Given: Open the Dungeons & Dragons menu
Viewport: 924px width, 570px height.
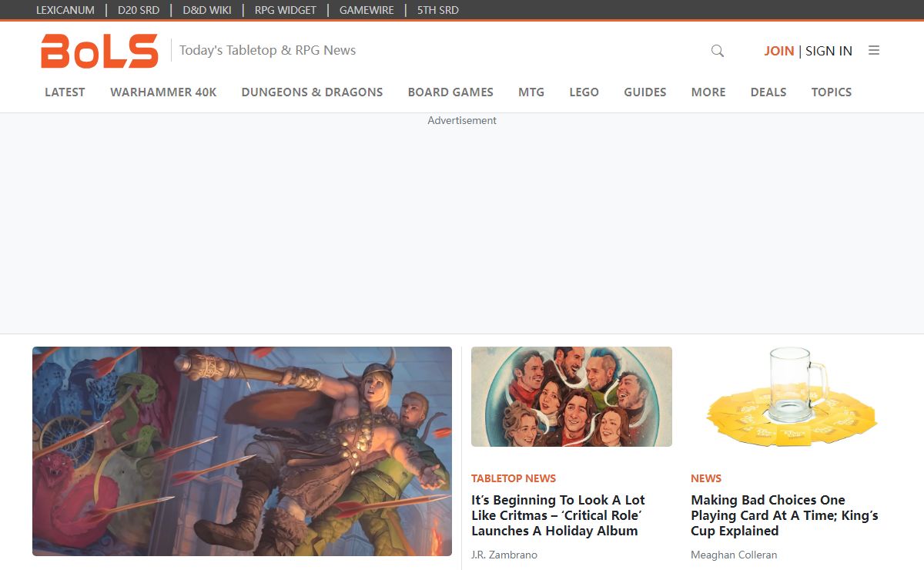Looking at the screenshot, I should click(312, 92).
